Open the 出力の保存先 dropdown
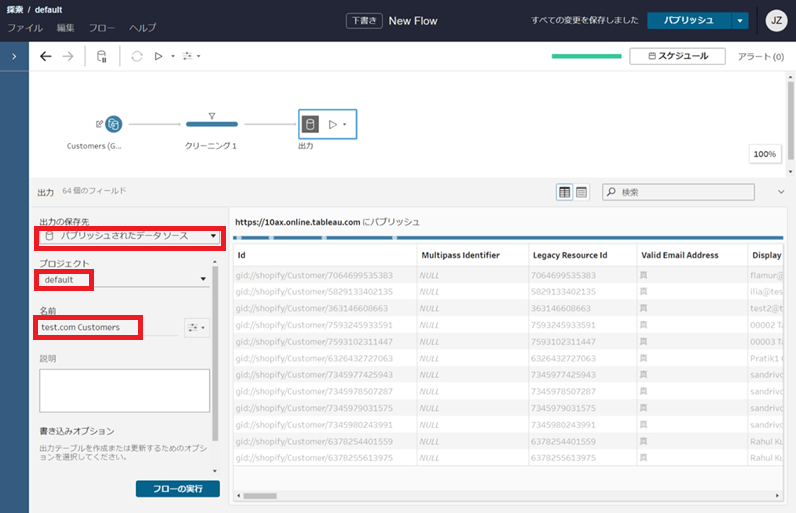The width and height of the screenshot is (796, 513). tap(129, 236)
